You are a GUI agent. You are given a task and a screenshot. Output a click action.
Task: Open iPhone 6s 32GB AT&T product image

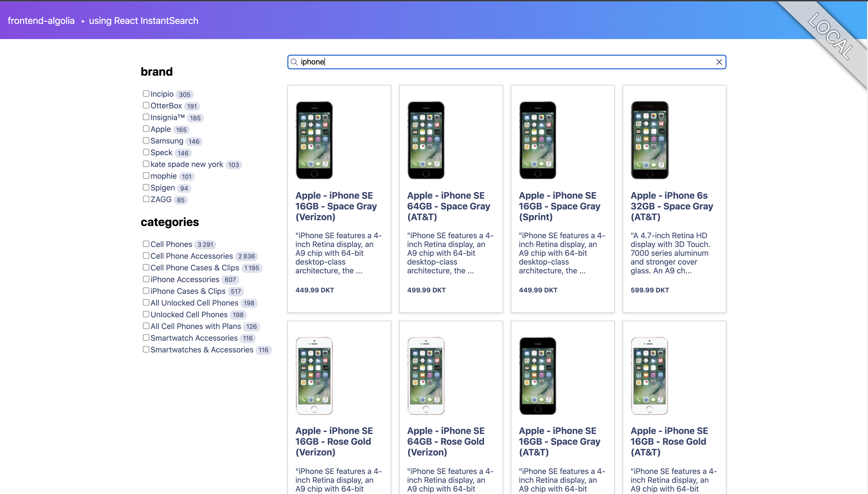coord(649,140)
